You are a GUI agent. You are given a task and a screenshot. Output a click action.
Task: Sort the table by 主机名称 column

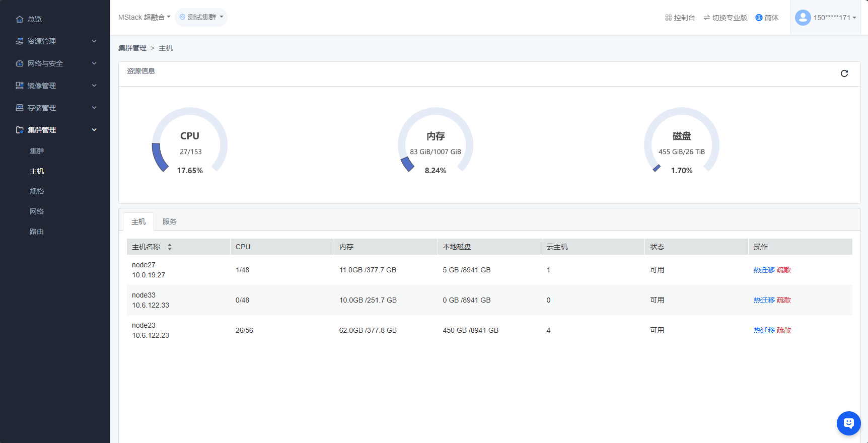tap(170, 247)
